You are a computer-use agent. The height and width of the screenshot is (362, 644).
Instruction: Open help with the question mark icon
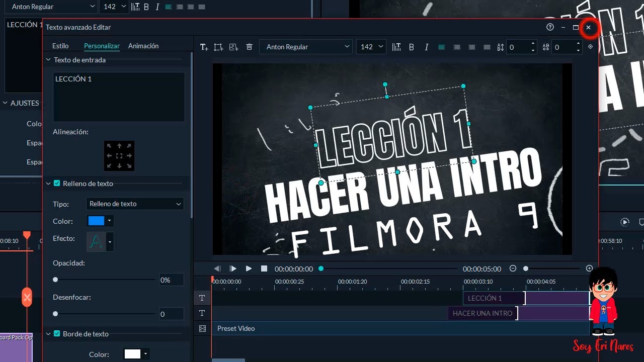click(x=550, y=27)
